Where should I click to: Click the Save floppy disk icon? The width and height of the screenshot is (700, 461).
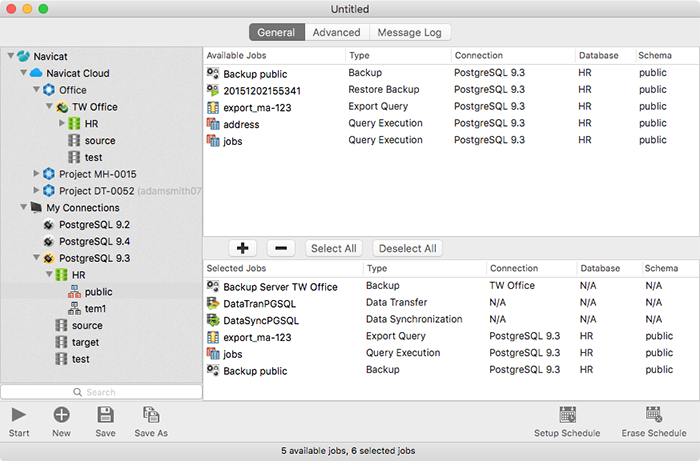[105, 415]
